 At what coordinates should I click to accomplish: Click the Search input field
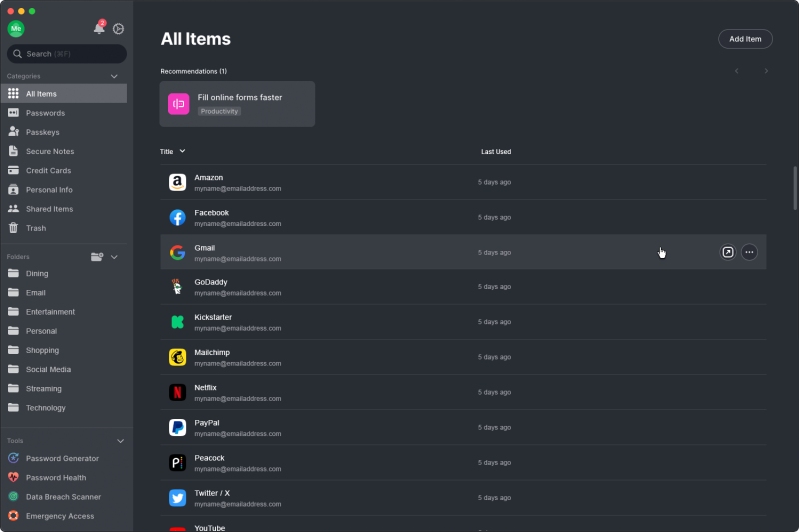point(67,54)
